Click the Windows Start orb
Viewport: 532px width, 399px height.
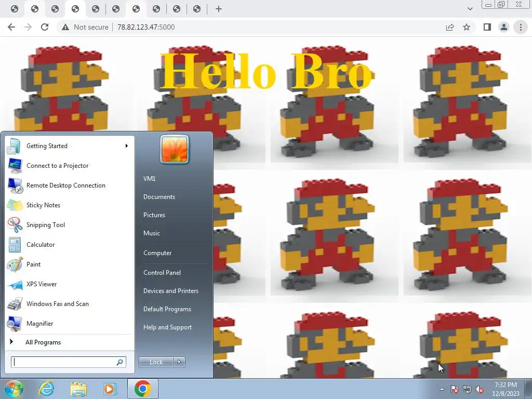point(14,389)
